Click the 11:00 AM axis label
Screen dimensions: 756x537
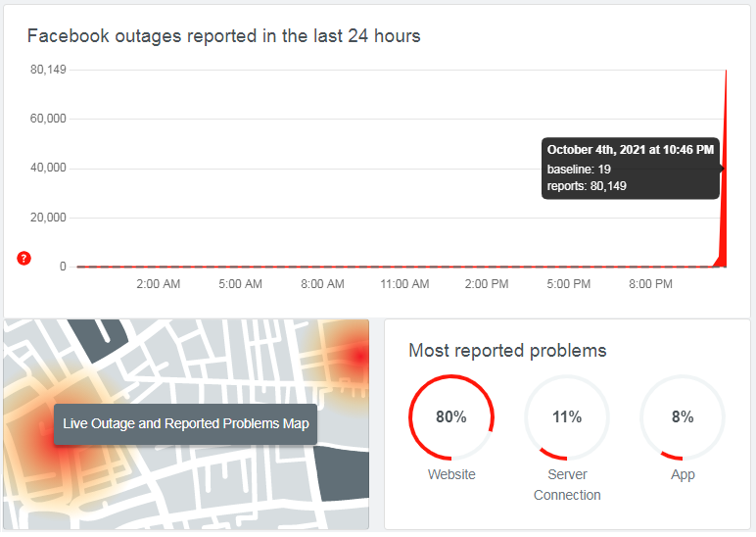pyautogui.click(x=404, y=284)
